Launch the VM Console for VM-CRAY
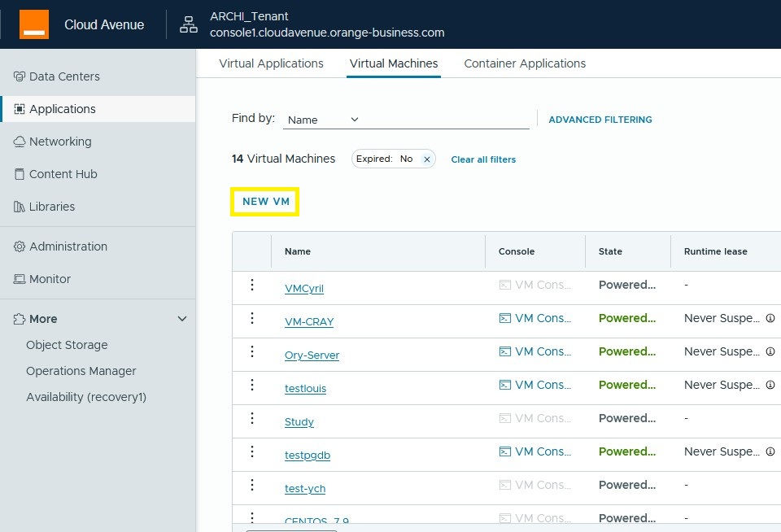 coord(535,318)
